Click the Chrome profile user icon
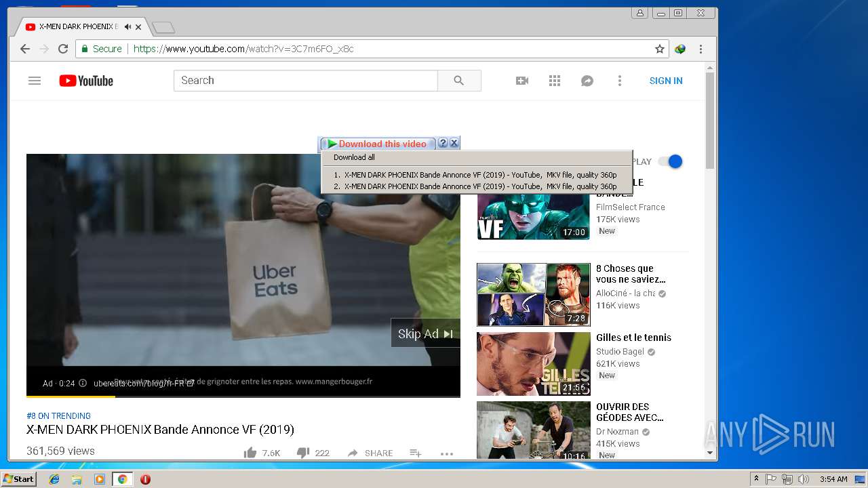 pyautogui.click(x=639, y=13)
